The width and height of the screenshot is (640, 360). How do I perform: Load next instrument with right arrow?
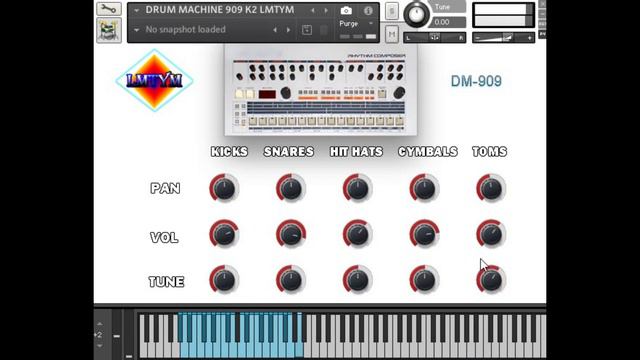[x=326, y=11]
